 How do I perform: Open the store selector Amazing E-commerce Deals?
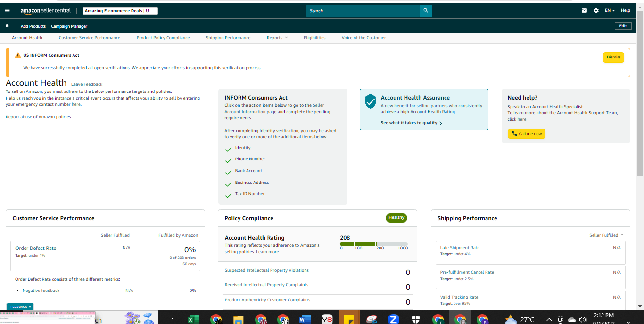tap(120, 11)
